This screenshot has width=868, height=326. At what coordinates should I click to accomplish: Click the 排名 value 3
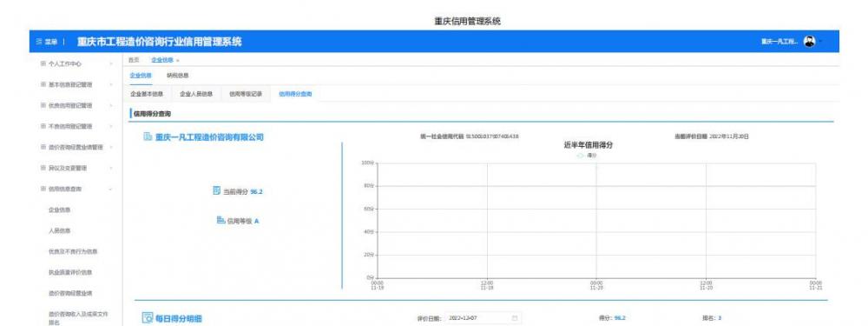tap(720, 318)
